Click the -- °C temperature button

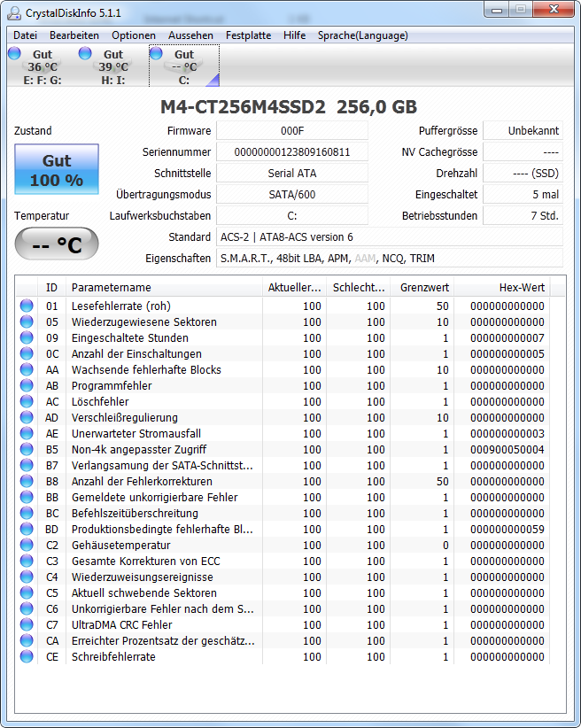click(57, 244)
